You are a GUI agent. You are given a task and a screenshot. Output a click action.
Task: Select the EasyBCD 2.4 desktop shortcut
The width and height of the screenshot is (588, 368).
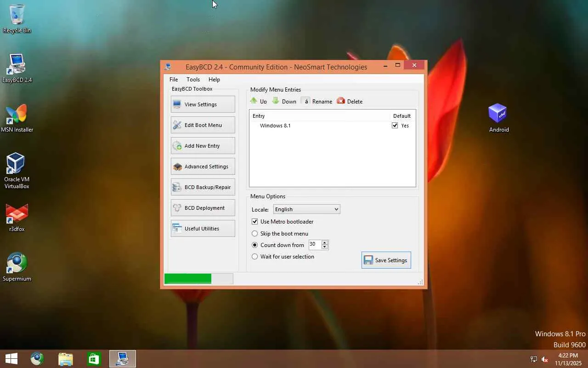click(17, 68)
